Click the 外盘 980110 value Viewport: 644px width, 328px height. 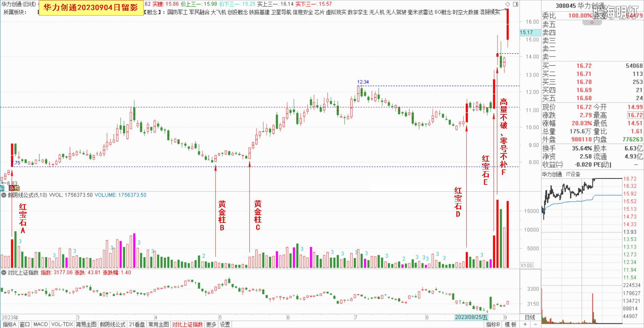tap(581, 140)
